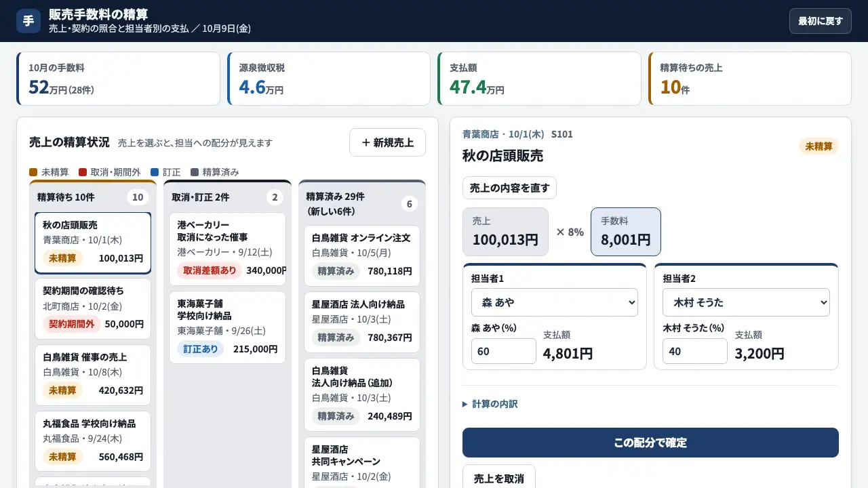868x488 pixels.
Task: Click the 売上 100,013円 box
Action: point(505,232)
